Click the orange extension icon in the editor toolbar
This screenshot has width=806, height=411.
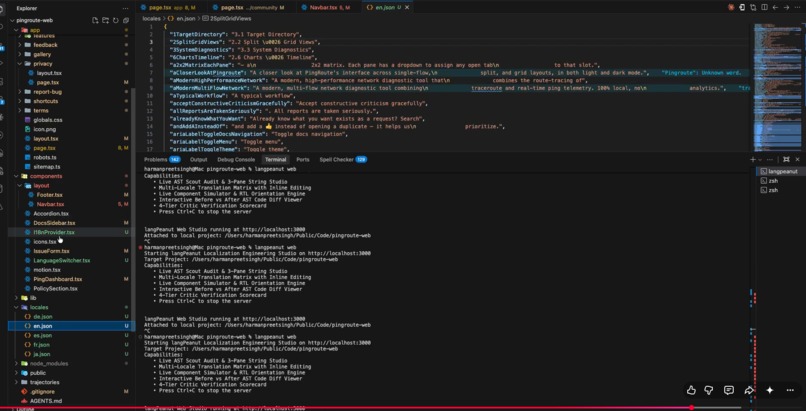point(731,7)
